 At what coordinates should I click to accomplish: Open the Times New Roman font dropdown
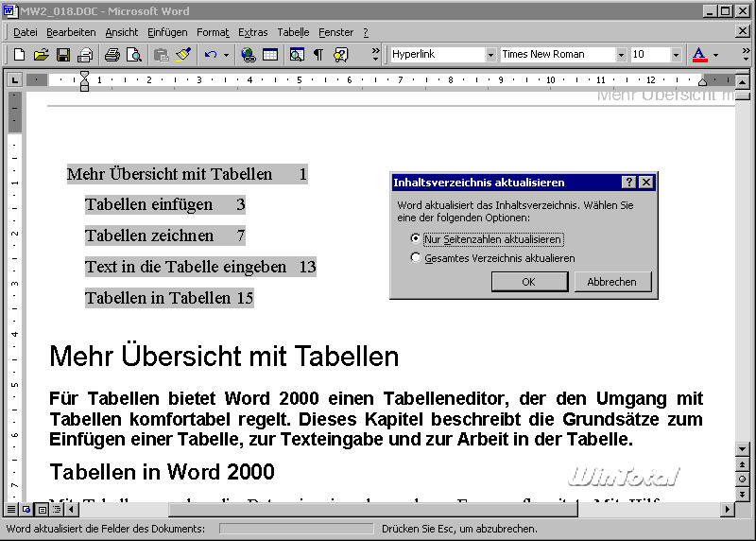coord(621,55)
